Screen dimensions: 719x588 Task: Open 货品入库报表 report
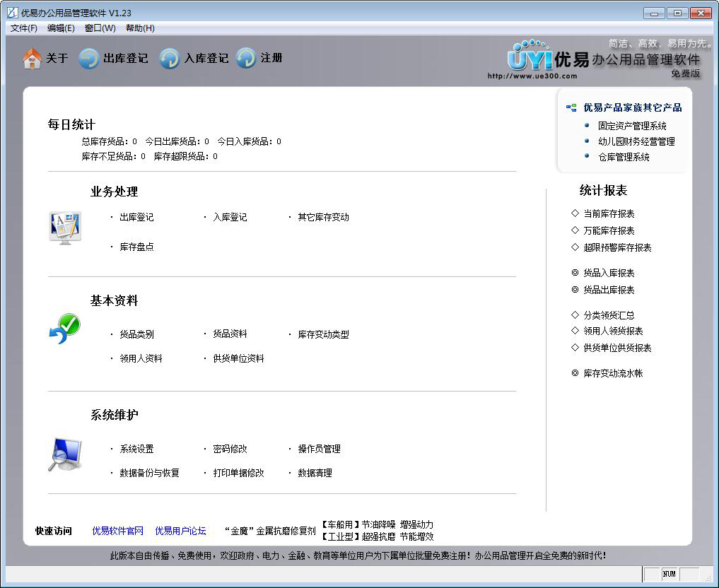pyautogui.click(x=609, y=273)
